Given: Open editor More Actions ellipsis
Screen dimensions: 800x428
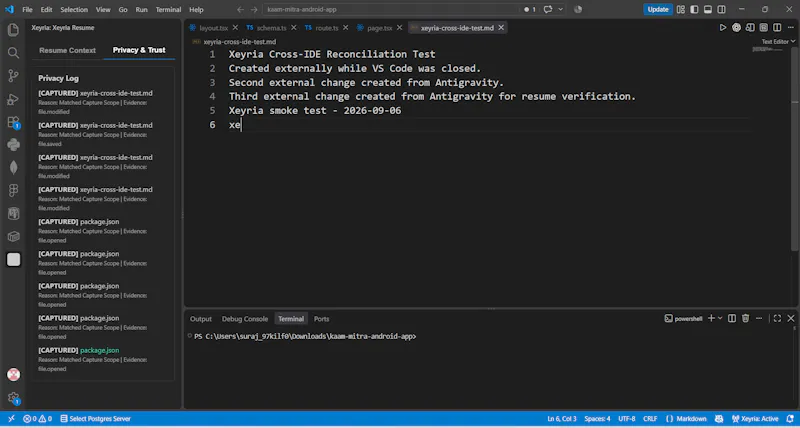Looking at the screenshot, I should pos(790,28).
